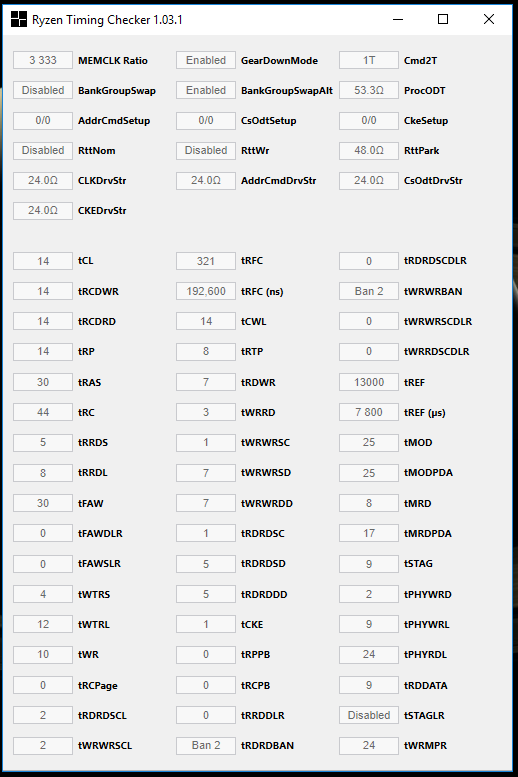This screenshot has height=777, width=518.
Task: Click the CKEDrvStr 24.0Ω field
Action: pos(43,210)
